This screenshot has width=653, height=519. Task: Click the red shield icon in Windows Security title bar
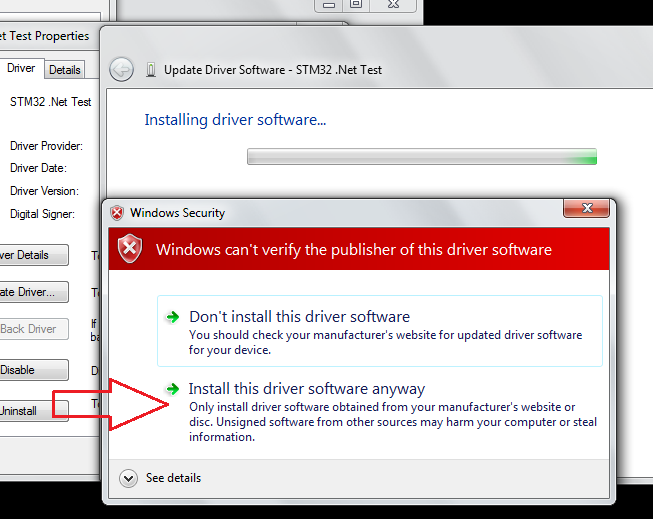117,213
